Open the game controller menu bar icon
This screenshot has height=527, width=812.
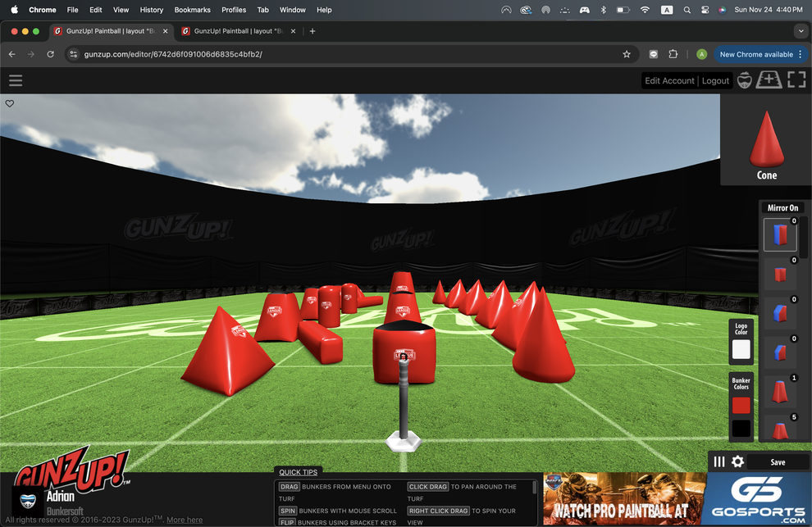(x=584, y=10)
